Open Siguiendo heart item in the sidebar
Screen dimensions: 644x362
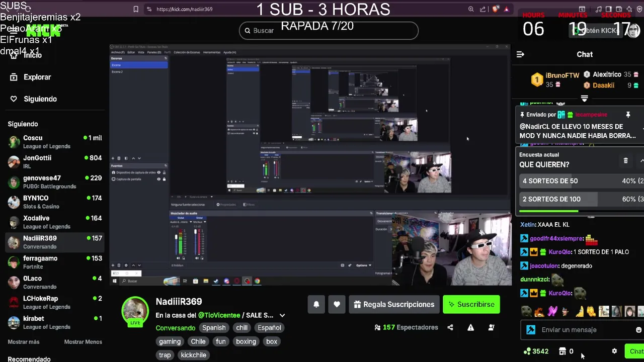click(33, 99)
